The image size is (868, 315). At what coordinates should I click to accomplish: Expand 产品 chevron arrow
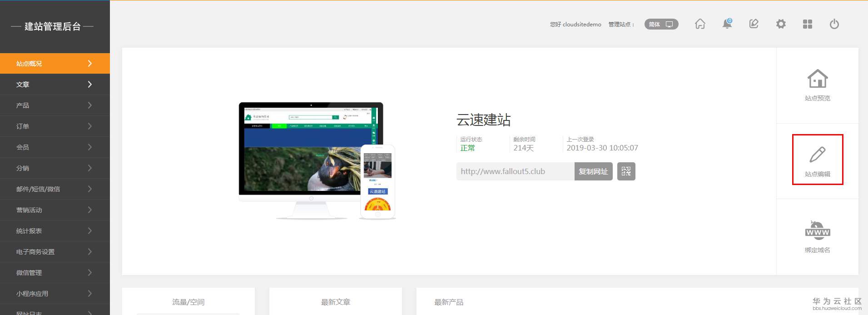click(x=89, y=105)
